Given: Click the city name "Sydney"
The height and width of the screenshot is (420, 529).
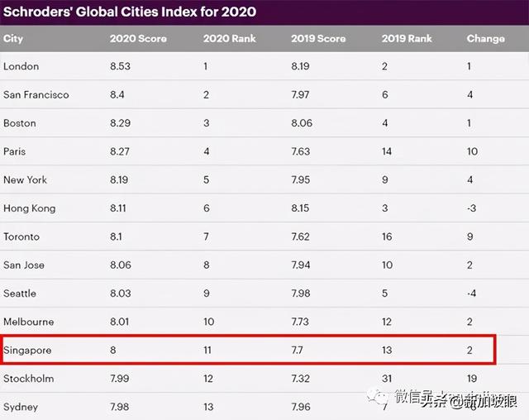Looking at the screenshot, I should (21, 407).
